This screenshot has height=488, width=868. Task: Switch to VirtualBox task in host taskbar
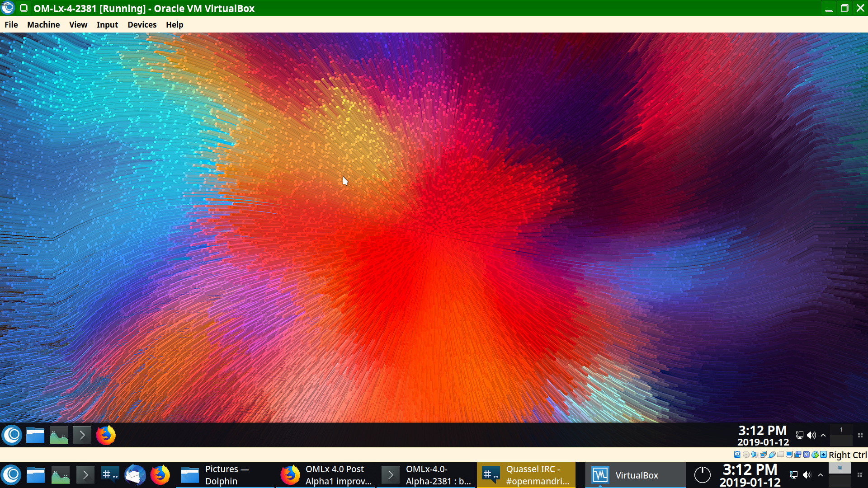tap(635, 475)
